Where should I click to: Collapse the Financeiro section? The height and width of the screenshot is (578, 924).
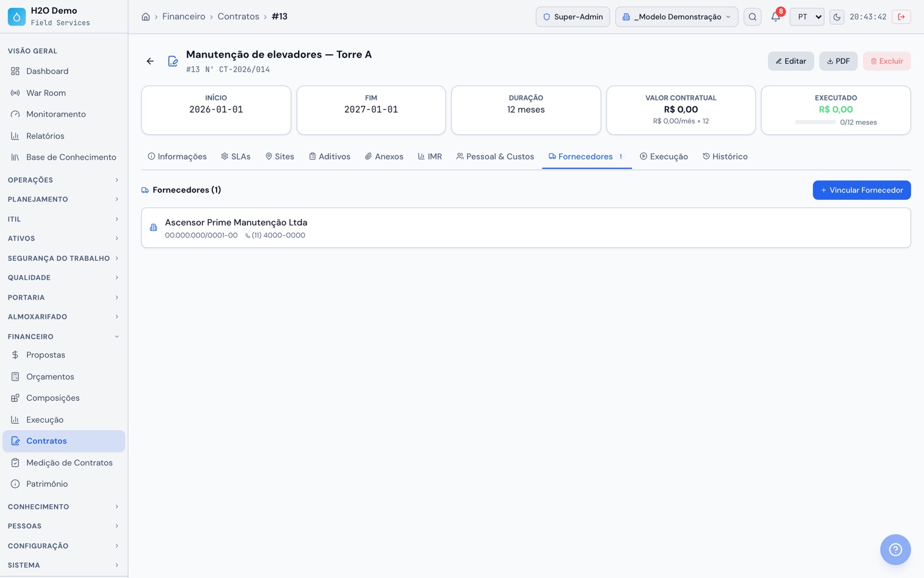click(64, 336)
